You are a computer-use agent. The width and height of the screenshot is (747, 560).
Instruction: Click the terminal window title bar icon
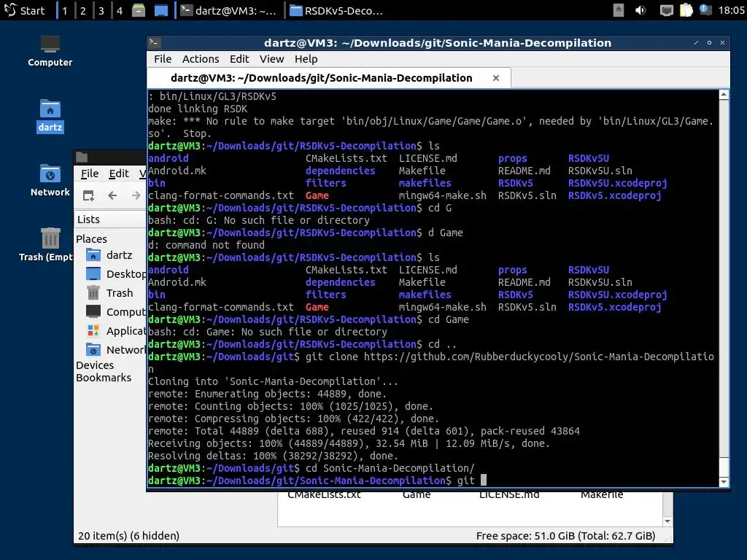click(154, 43)
